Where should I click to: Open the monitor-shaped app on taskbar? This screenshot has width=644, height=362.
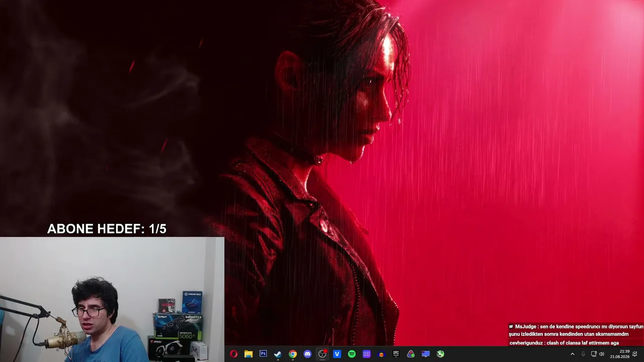pyautogui.click(x=426, y=354)
